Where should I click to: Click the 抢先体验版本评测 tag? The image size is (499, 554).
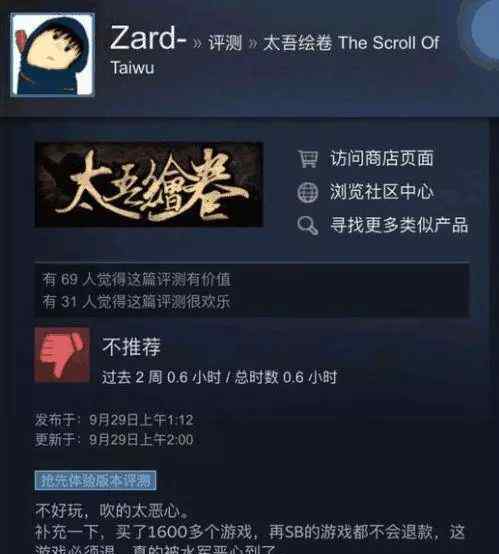click(x=95, y=481)
